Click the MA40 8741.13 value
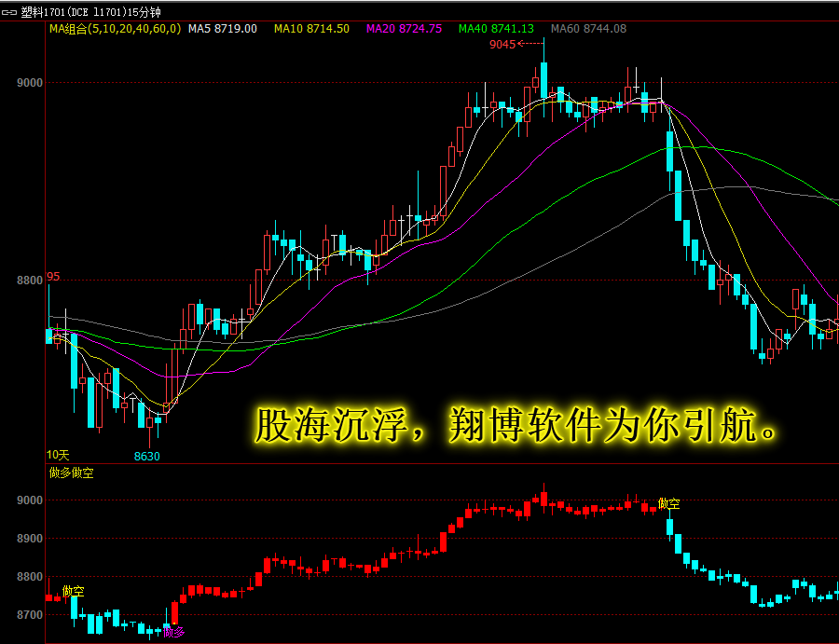The width and height of the screenshot is (839, 644). (496, 29)
